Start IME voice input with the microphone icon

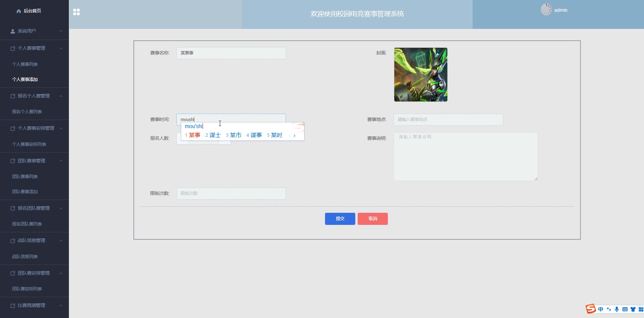coord(617,309)
